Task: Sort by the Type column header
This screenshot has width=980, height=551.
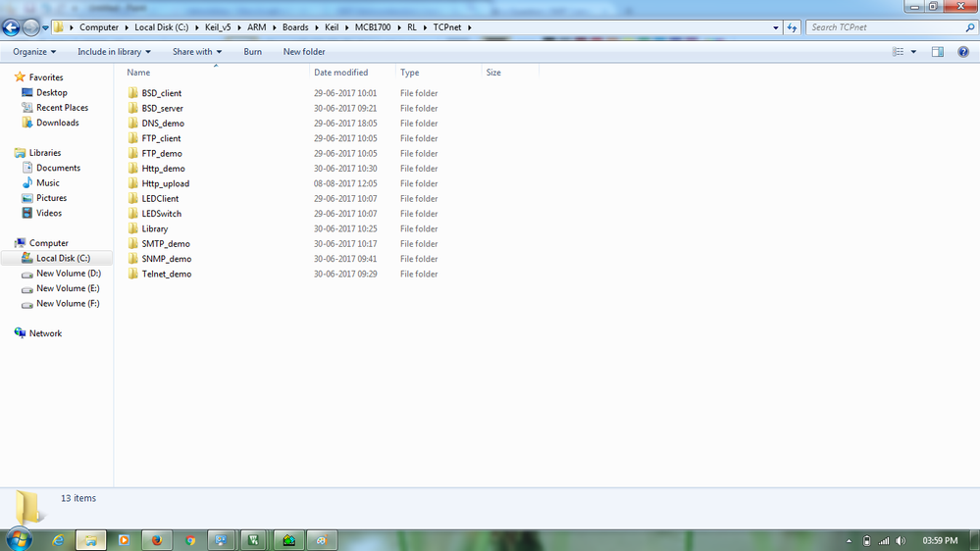Action: coord(409,73)
